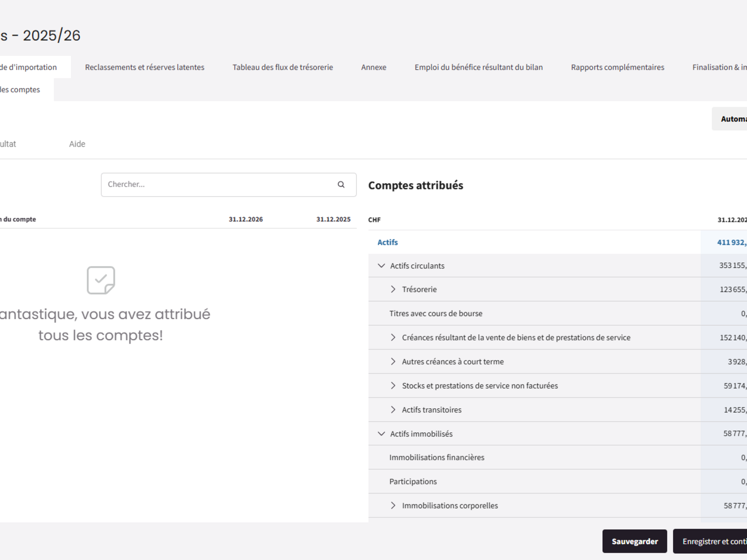Screen dimensions: 747x560
Task: Expand Autres créances à court terme
Action: (x=393, y=362)
